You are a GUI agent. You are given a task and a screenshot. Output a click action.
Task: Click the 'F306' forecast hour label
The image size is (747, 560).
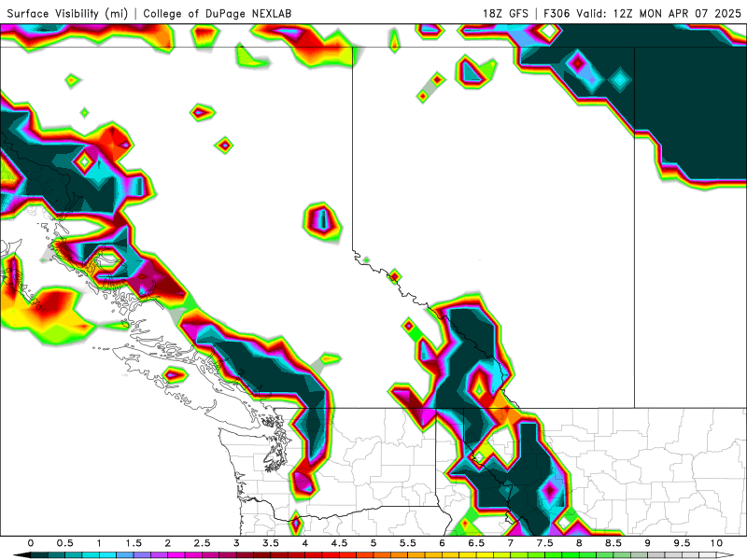[x=556, y=13]
